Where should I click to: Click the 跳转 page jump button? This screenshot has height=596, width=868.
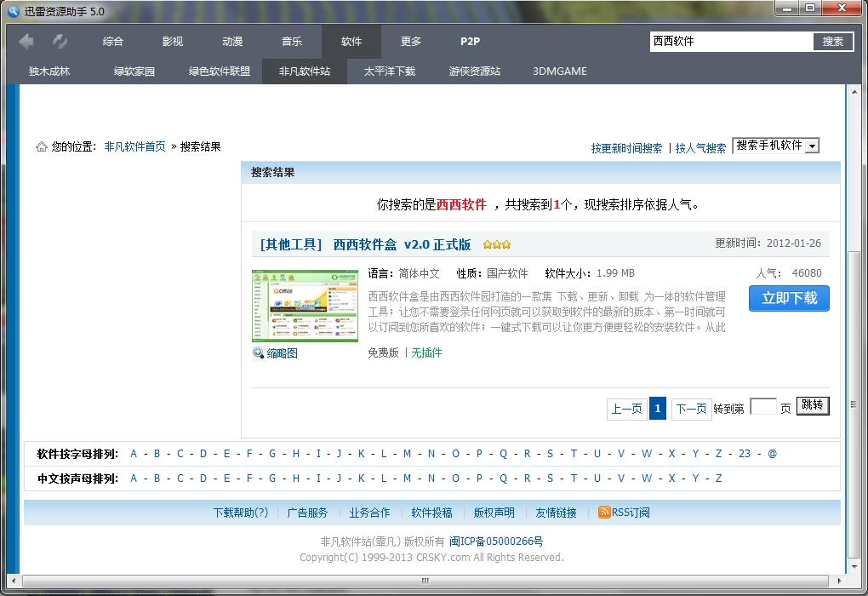click(812, 406)
